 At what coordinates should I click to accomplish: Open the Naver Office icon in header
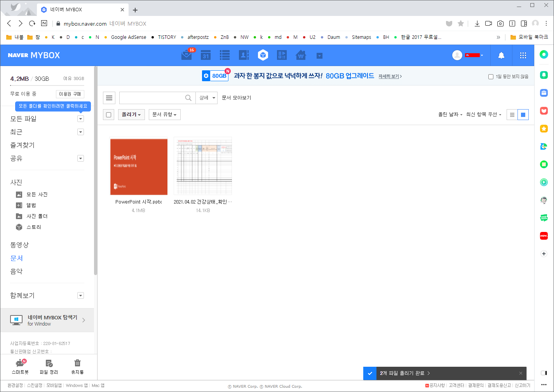[x=282, y=55]
